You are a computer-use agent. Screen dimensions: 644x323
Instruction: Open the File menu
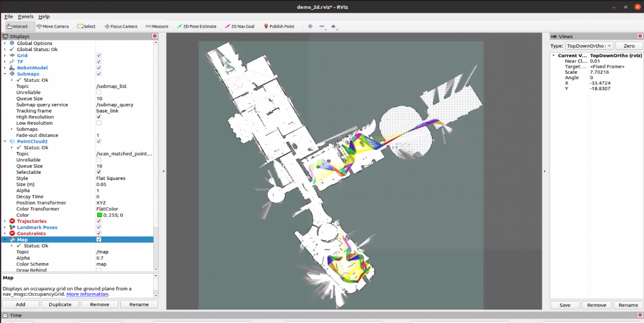(x=9, y=16)
